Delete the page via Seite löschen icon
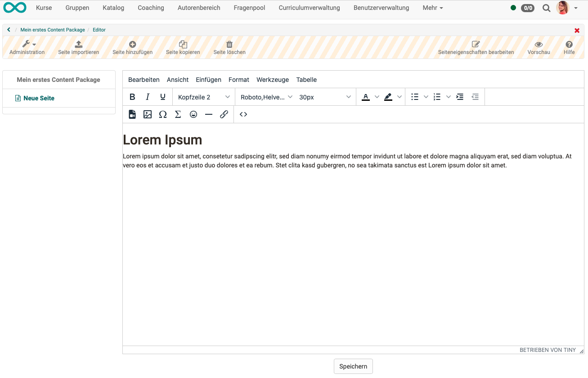 [x=229, y=44]
